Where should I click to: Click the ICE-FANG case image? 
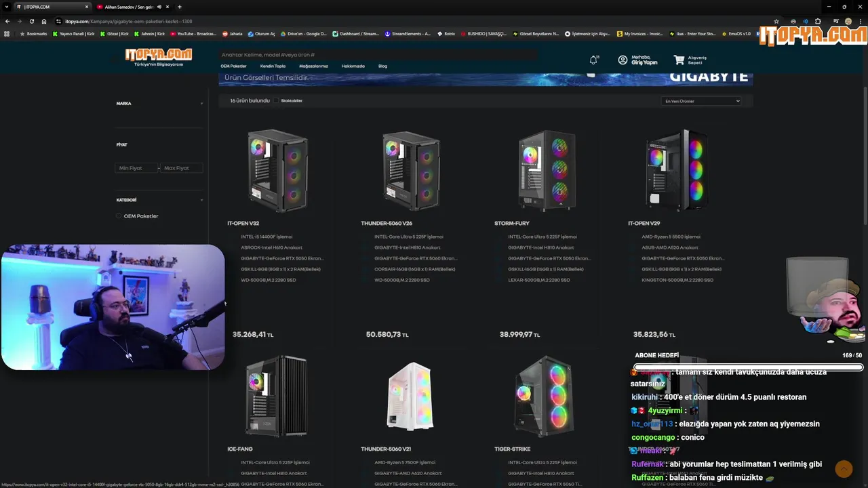click(277, 396)
